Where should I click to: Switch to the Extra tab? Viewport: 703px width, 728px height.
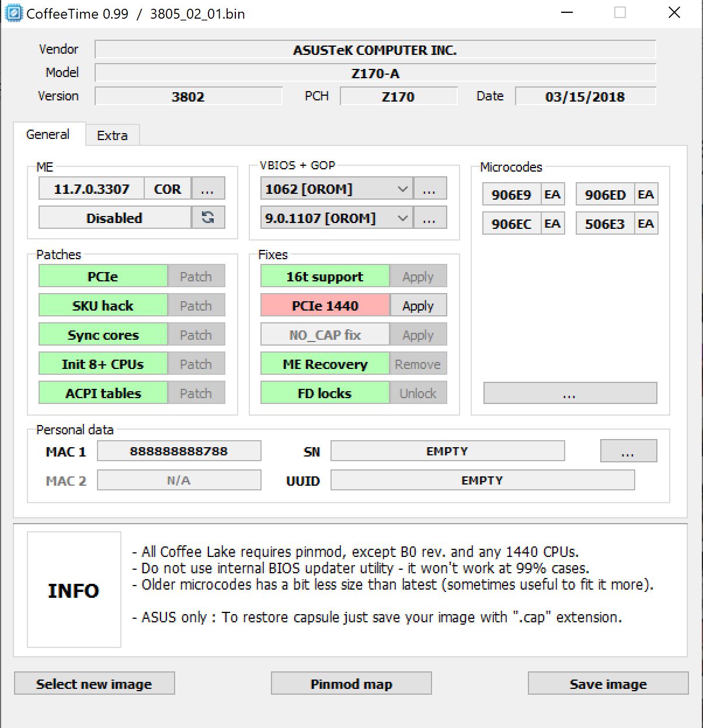[x=112, y=135]
